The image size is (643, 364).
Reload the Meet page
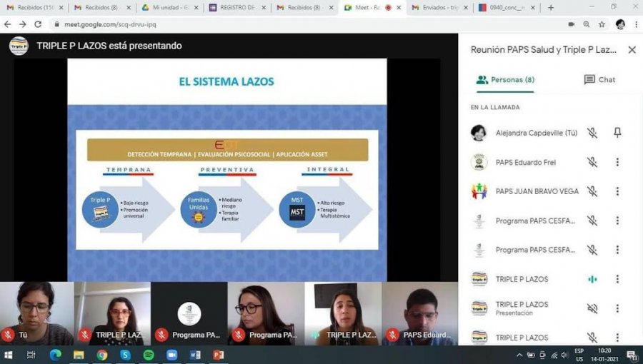(x=38, y=24)
